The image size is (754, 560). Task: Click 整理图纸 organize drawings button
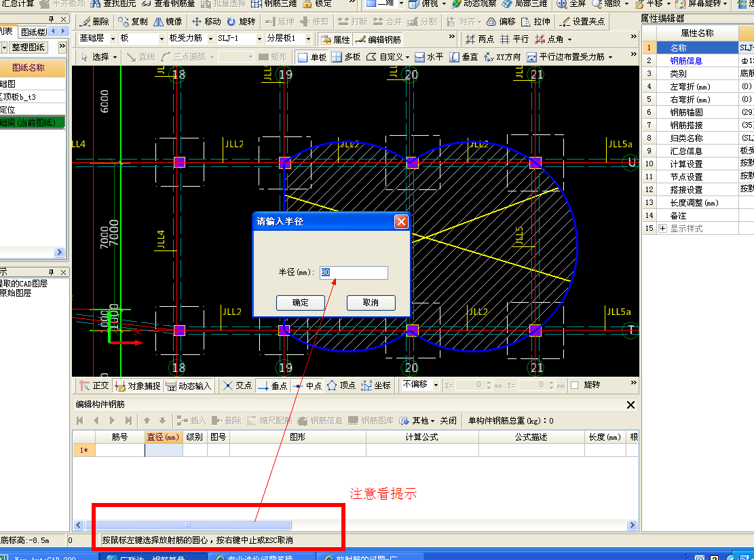tap(29, 48)
